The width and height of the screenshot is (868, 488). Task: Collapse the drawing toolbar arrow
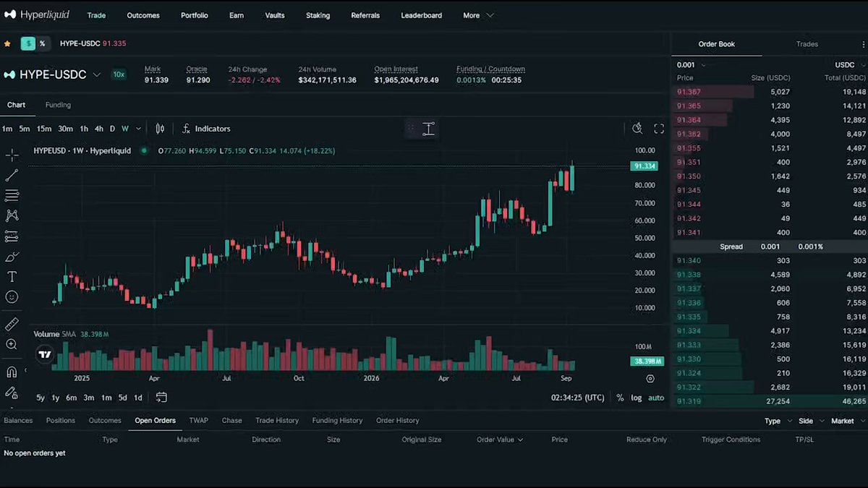pyautogui.click(x=25, y=371)
